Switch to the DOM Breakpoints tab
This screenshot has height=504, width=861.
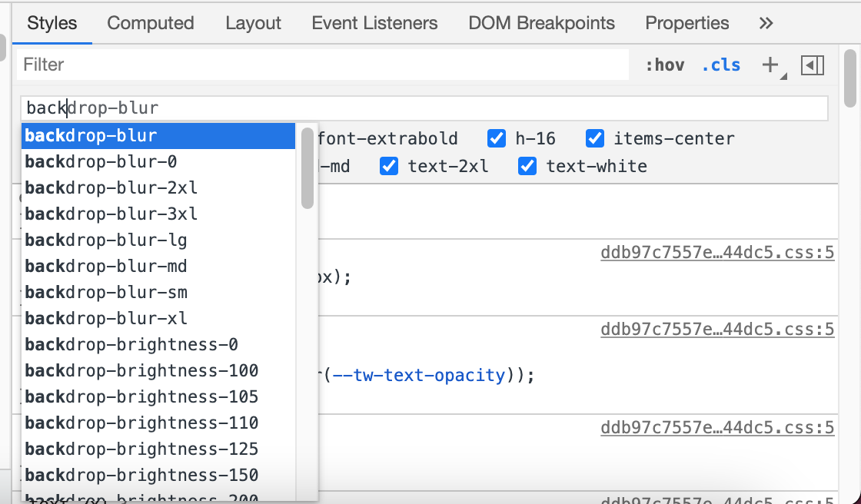click(x=541, y=23)
